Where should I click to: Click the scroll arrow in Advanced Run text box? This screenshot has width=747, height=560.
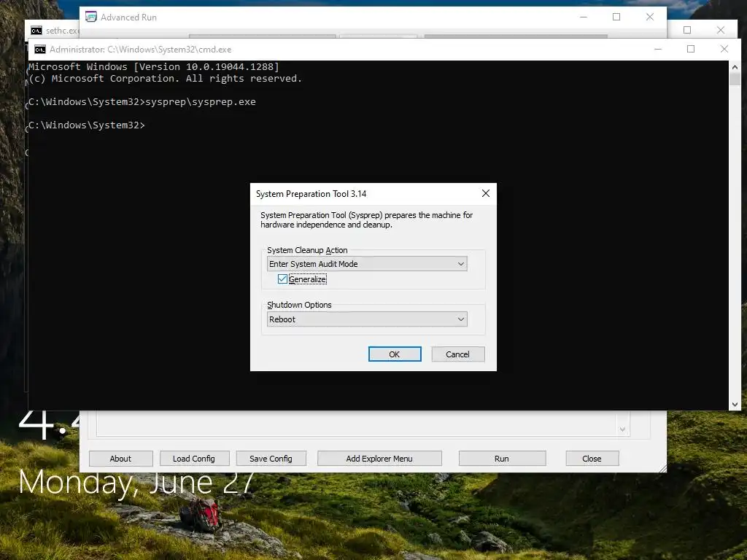[623, 429]
